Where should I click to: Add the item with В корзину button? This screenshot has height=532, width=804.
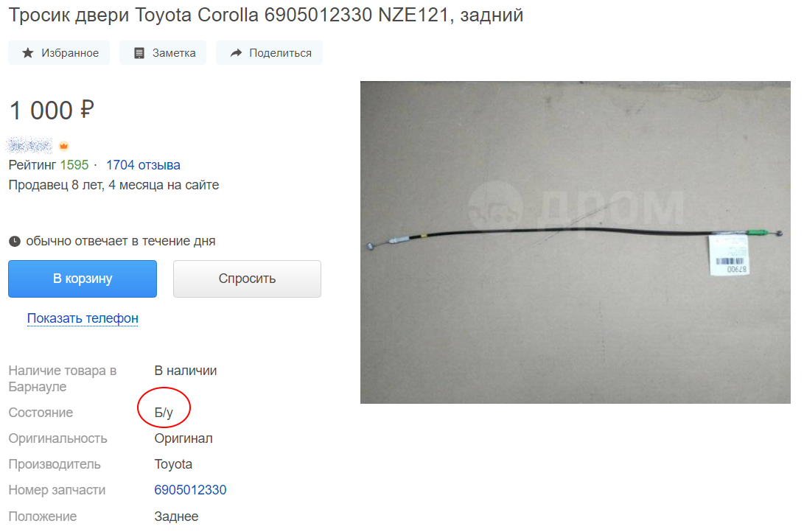[x=83, y=279]
